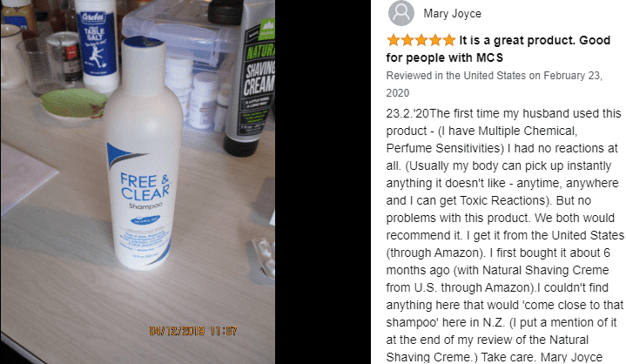Click the February 23, 2020 review date
The height and width of the screenshot is (364, 626).
click(495, 84)
